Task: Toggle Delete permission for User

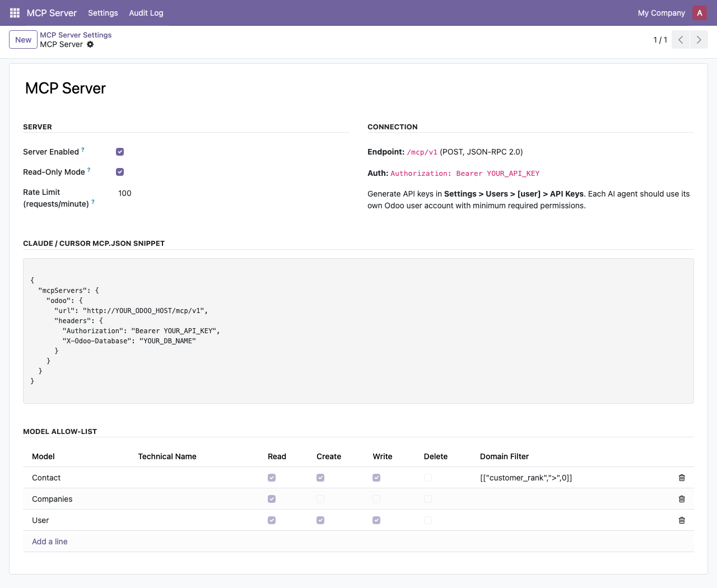Action: (x=428, y=520)
